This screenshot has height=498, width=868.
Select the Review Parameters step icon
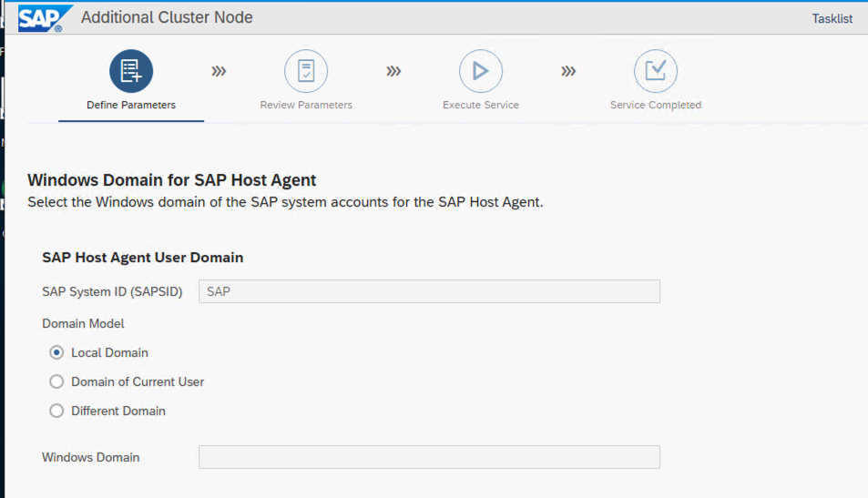(x=306, y=71)
